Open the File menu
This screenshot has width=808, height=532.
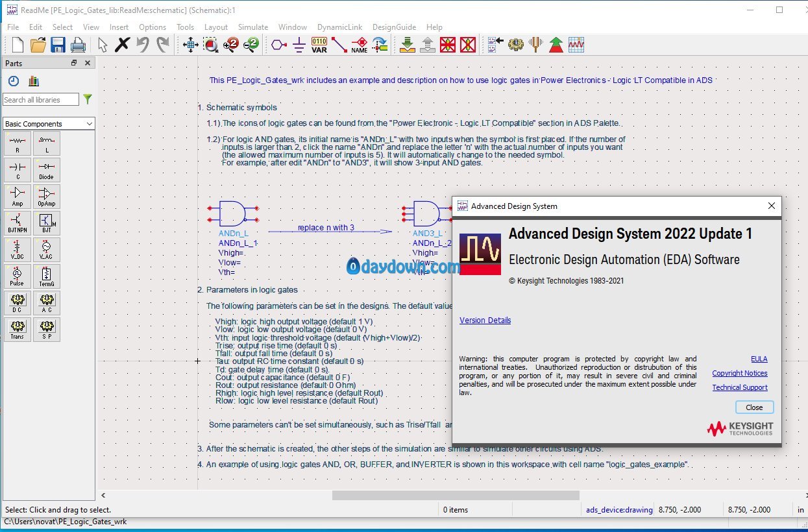pos(13,27)
